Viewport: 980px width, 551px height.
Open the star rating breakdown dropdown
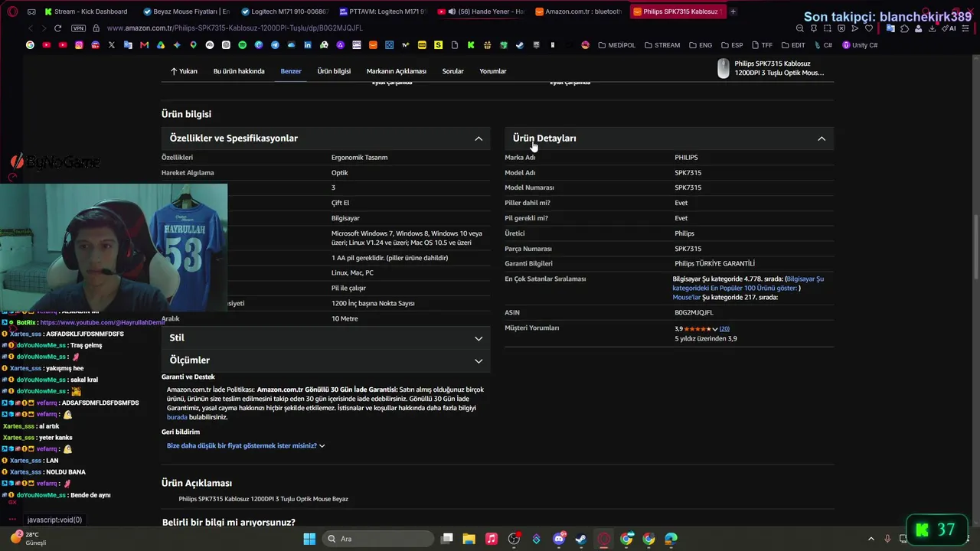coord(715,329)
